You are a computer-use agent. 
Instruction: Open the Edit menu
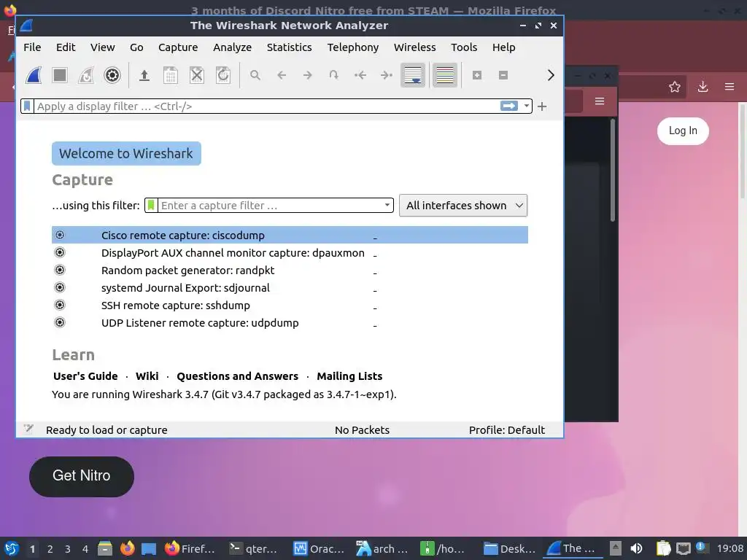pyautogui.click(x=65, y=47)
